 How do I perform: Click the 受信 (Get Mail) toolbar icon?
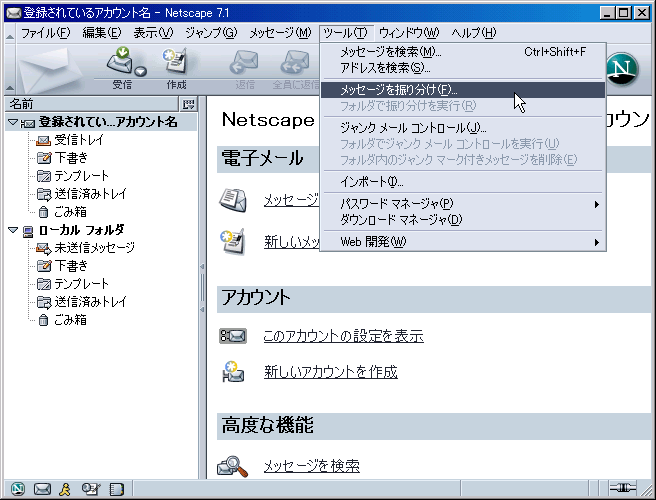[121, 61]
